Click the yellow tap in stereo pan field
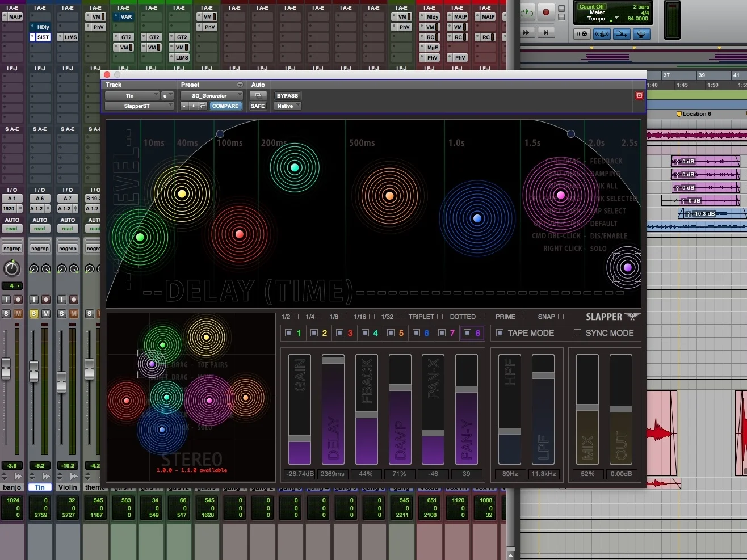 (206, 337)
